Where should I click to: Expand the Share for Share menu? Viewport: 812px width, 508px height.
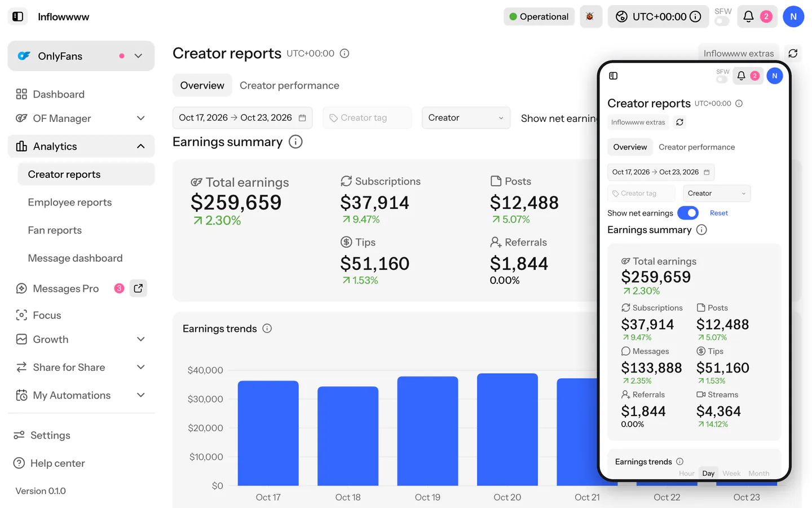tap(81, 367)
